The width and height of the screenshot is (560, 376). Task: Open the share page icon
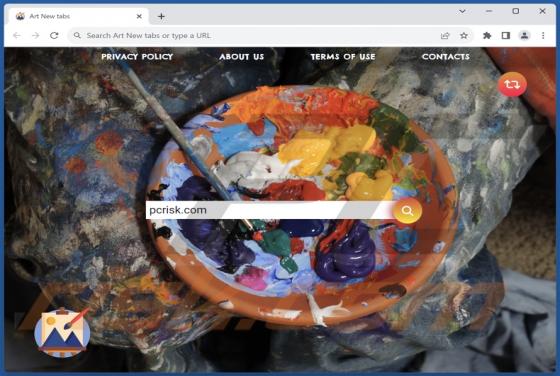pos(445,35)
